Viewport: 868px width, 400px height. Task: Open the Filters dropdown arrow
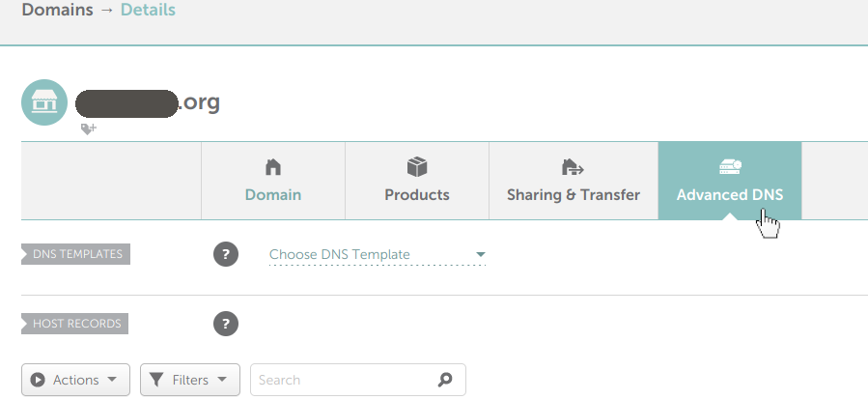tap(223, 380)
